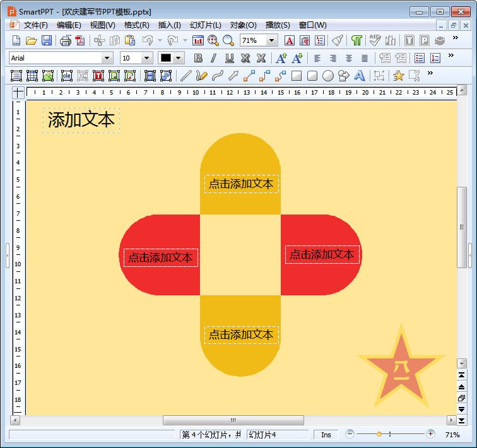Open the 文件(F) menu
The width and height of the screenshot is (477, 448).
pyautogui.click(x=35, y=25)
